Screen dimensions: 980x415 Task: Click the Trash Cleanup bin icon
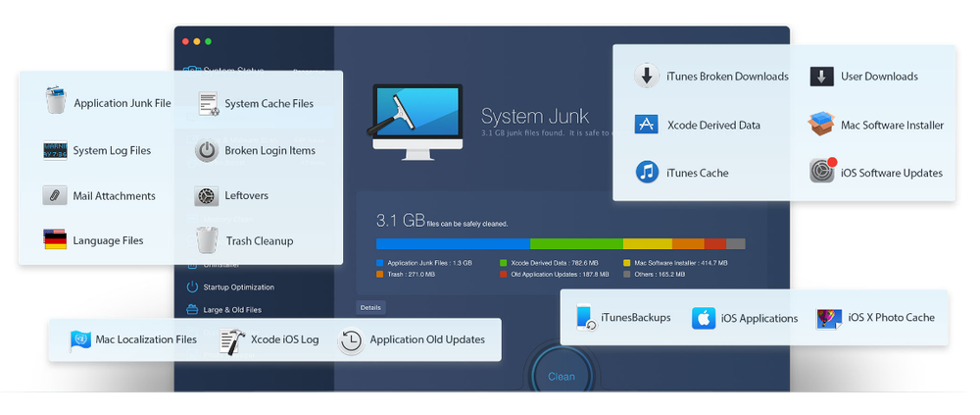(x=207, y=239)
